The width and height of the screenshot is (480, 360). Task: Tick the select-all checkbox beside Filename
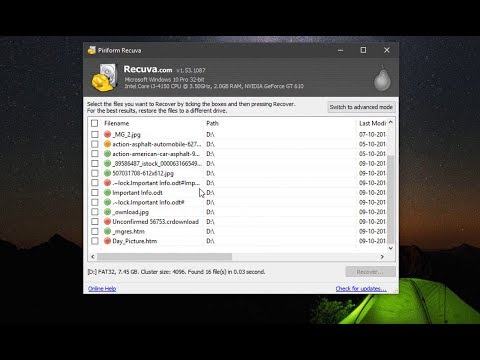(94, 123)
